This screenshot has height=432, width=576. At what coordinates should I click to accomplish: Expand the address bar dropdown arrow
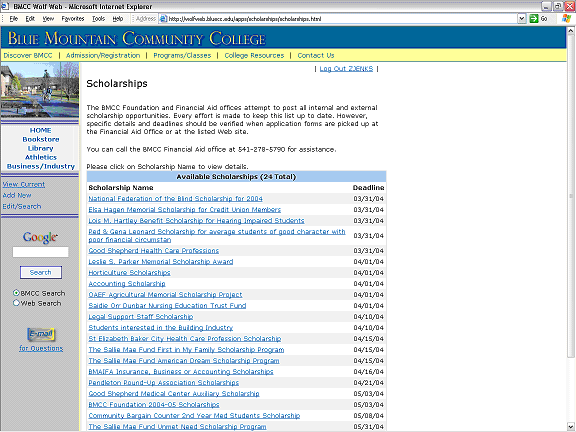click(x=522, y=19)
